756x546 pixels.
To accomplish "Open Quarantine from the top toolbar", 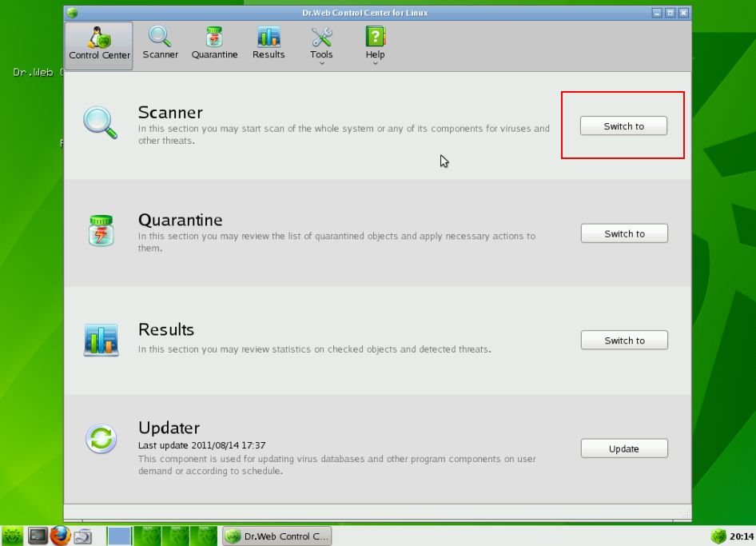I will tap(214, 45).
